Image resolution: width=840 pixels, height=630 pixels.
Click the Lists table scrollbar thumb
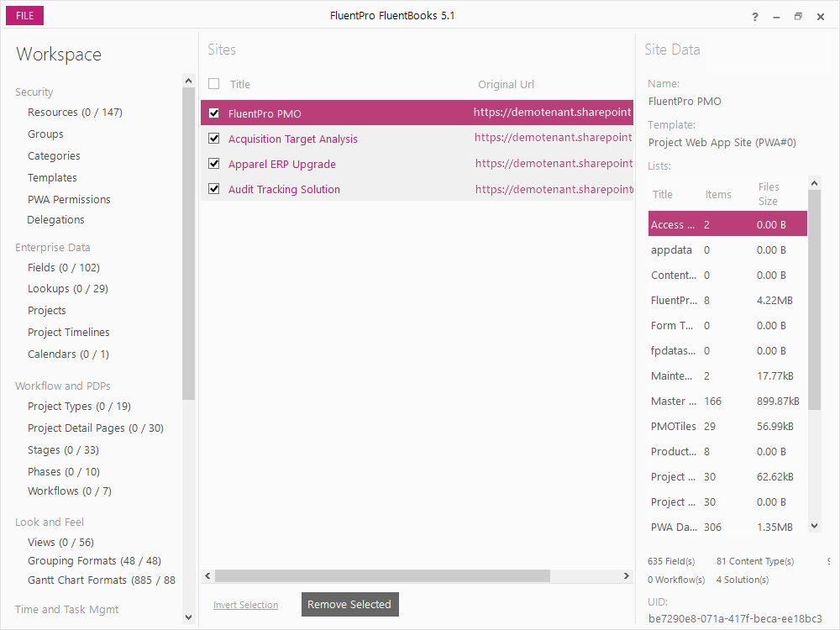[814, 300]
